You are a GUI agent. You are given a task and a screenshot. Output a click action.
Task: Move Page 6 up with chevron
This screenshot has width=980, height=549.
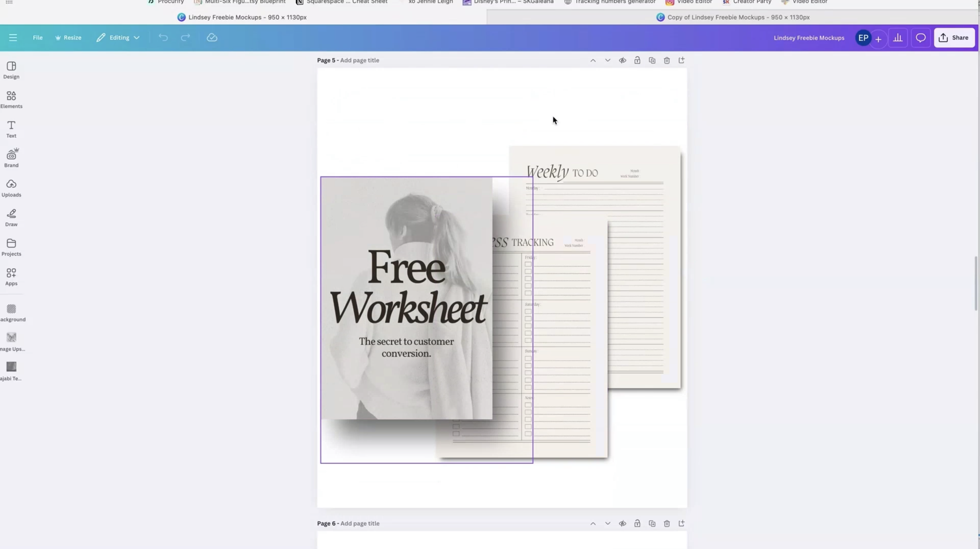(593, 524)
